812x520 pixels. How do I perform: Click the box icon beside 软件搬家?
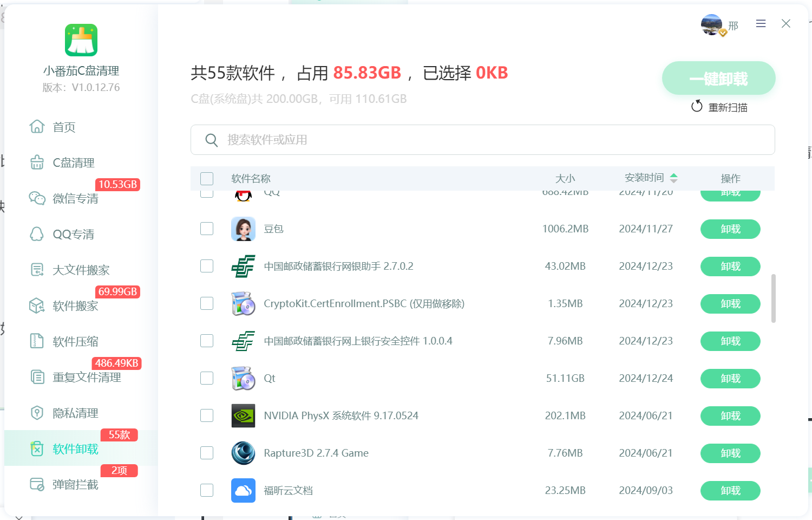click(37, 305)
